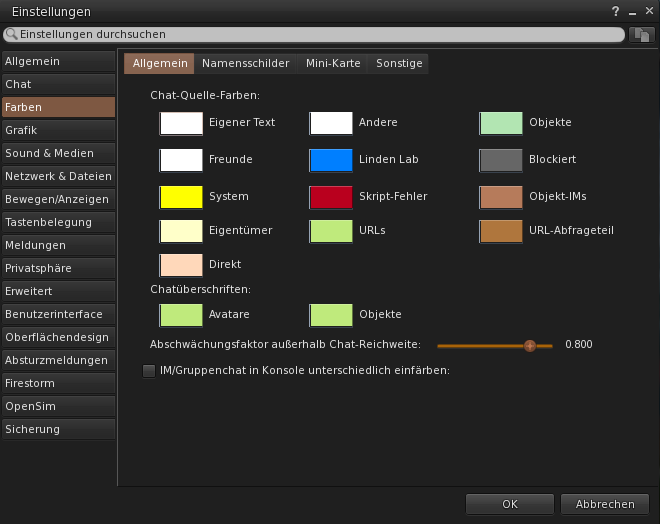Minimize the Einstellungen window

point(632,11)
